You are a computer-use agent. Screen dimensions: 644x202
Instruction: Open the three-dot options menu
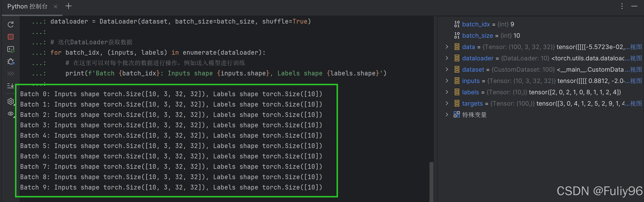[622, 6]
